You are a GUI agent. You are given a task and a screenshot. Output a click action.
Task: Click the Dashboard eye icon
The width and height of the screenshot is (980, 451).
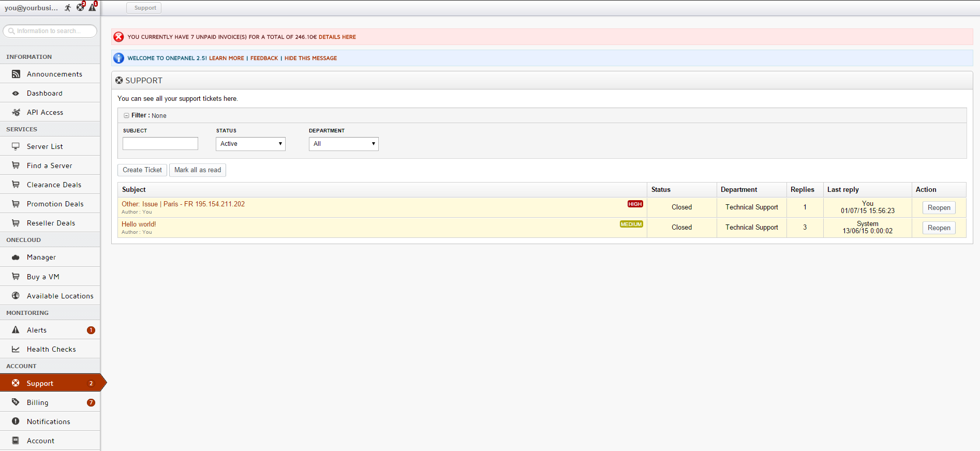point(16,93)
